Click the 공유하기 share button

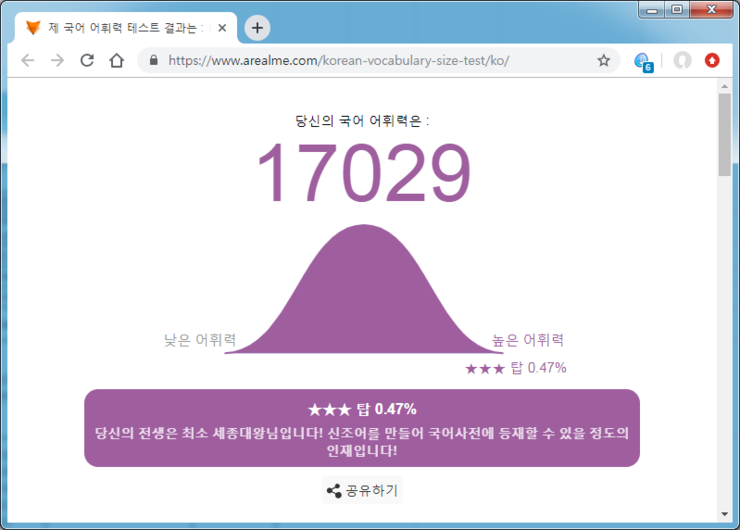pos(362,490)
